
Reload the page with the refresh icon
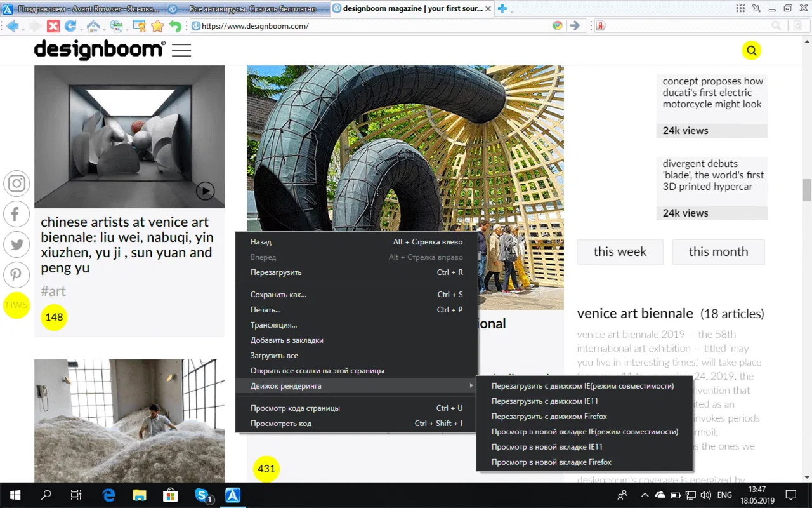click(x=70, y=26)
